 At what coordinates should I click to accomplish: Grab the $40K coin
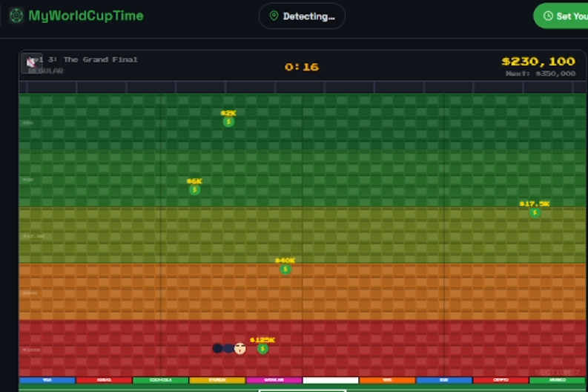pos(285,269)
